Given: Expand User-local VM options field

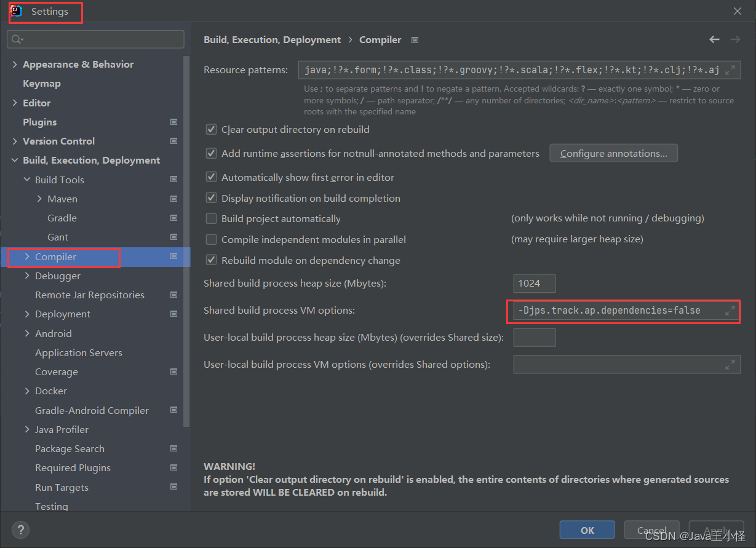Looking at the screenshot, I should (x=730, y=365).
